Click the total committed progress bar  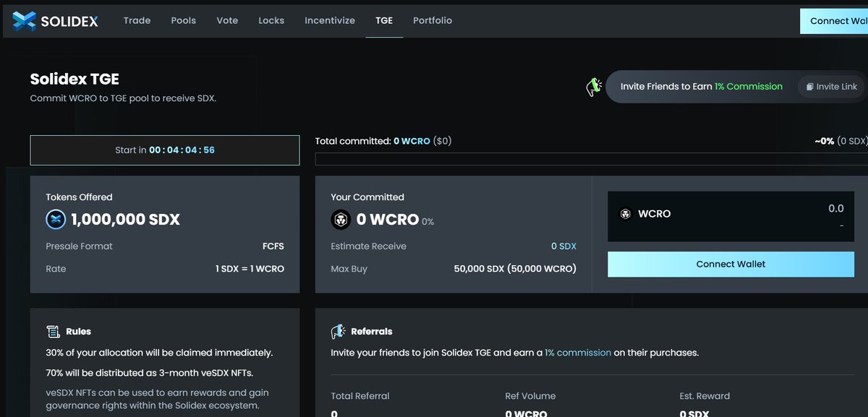pyautogui.click(x=590, y=159)
